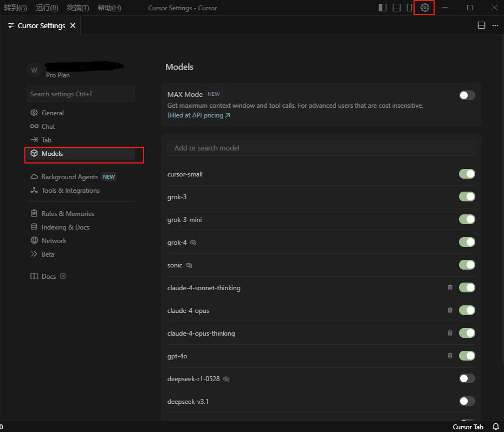504x432 pixels.
Task: Delete claude-4-opus-thinking model trash icon
Action: click(450, 333)
